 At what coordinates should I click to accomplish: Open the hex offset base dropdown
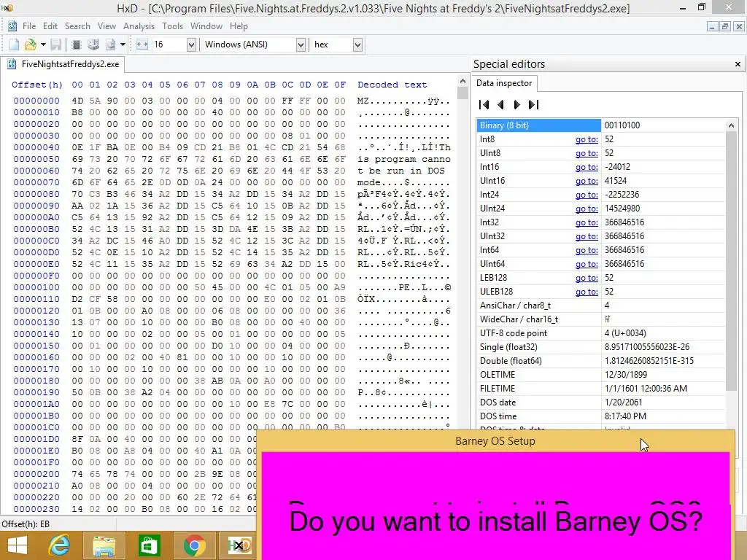pyautogui.click(x=357, y=44)
